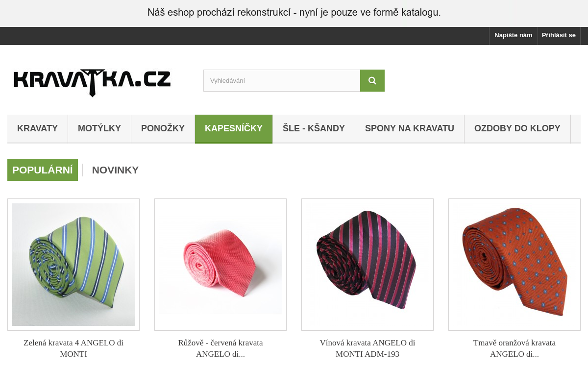Open SPONY NA KRAVATU category
The height and width of the screenshot is (392, 588).
[x=410, y=128]
